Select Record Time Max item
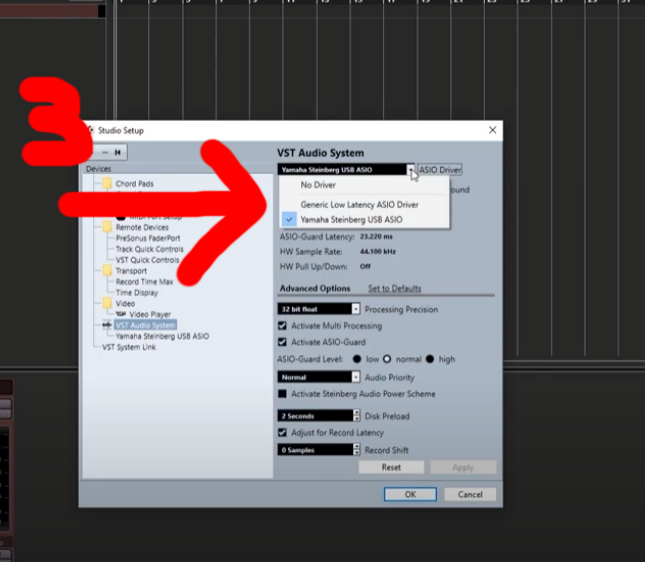The height and width of the screenshot is (562, 645). [x=144, y=282]
